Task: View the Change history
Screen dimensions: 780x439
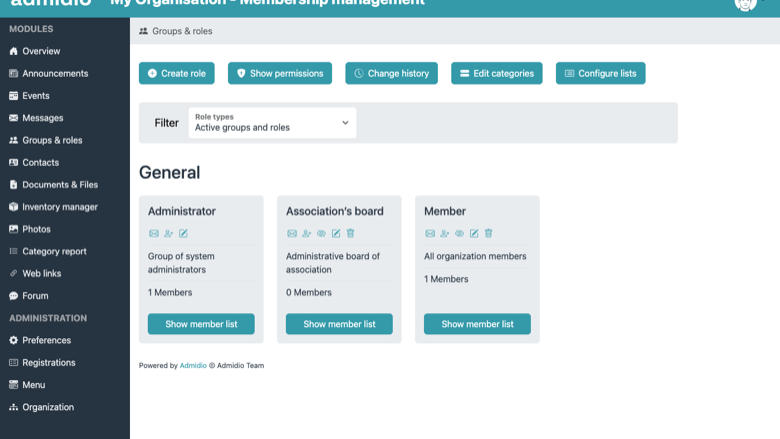Action: tap(391, 73)
